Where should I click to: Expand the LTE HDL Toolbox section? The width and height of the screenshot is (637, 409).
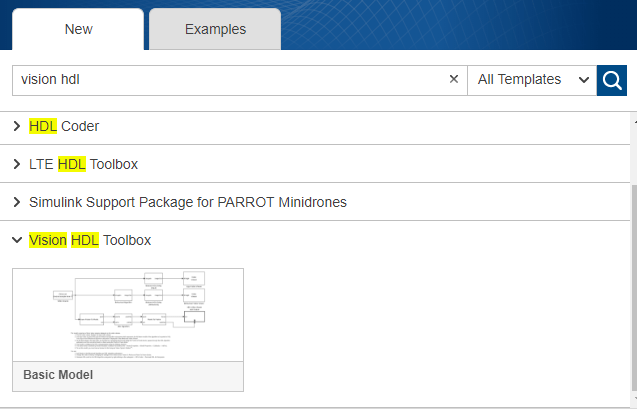[x=17, y=164]
